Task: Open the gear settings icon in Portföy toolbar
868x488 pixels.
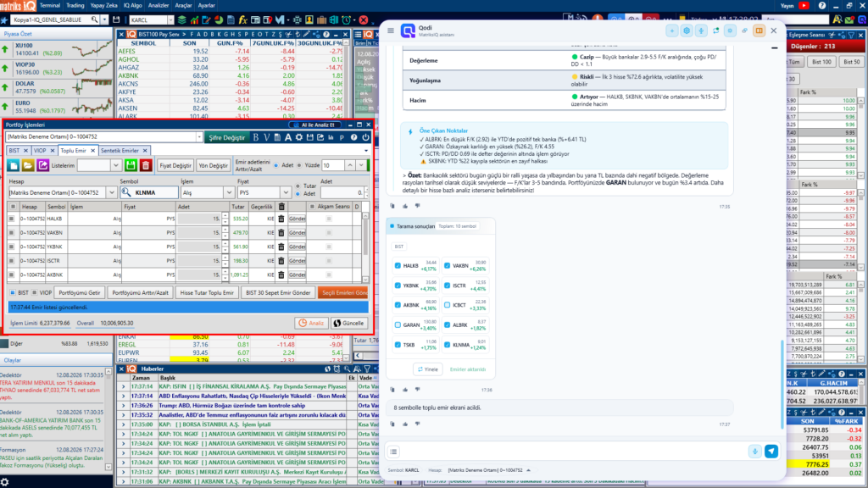Action: pos(299,137)
